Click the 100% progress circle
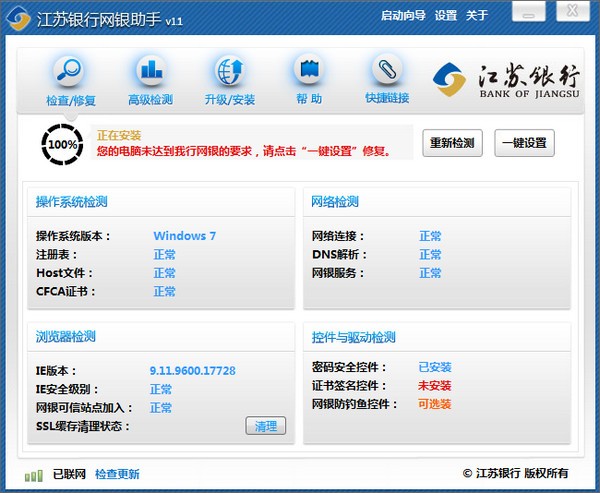Image resolution: width=600 pixels, height=493 pixels. [62, 144]
